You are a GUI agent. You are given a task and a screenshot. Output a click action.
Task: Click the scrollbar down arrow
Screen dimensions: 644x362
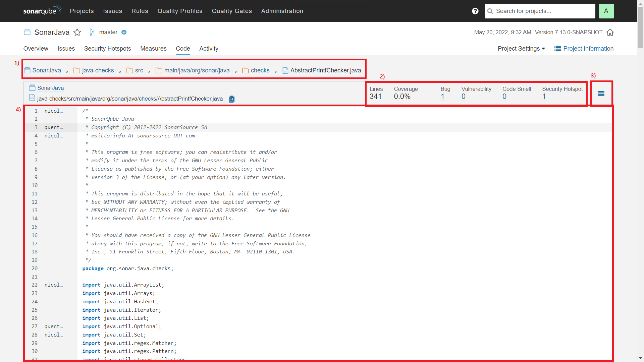640,358
